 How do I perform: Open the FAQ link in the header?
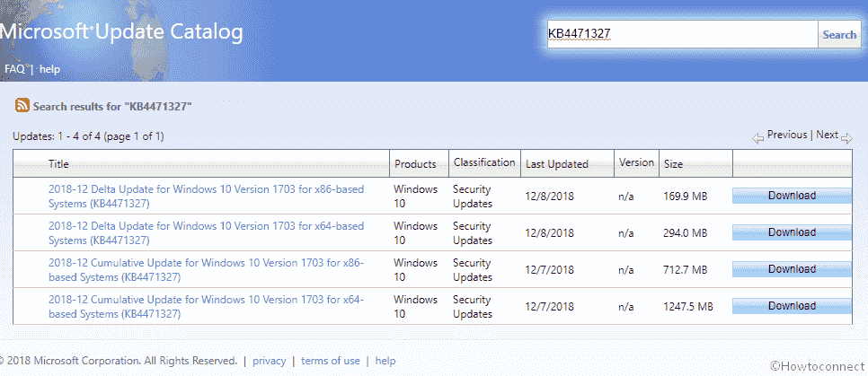click(14, 69)
